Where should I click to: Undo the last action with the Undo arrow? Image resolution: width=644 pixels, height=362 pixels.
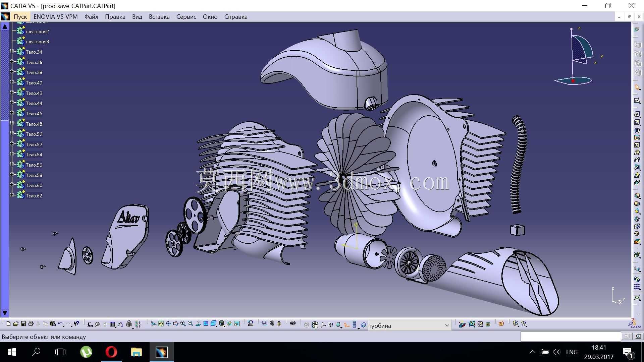pos(60,324)
